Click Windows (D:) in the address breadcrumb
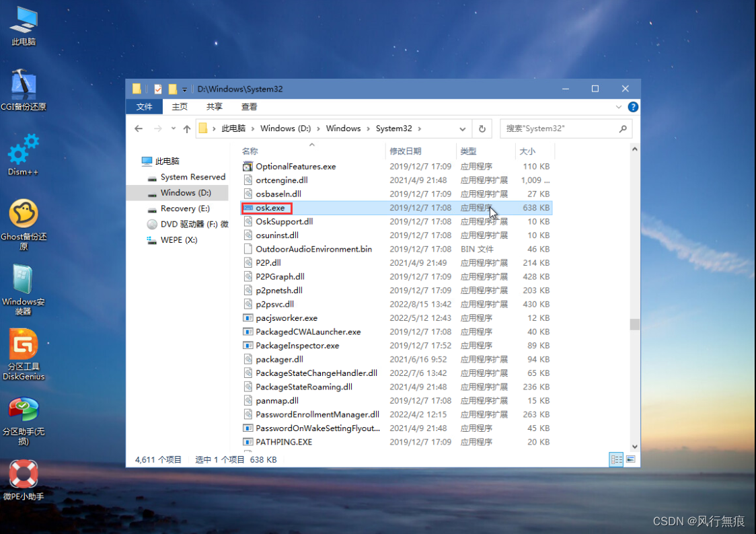The image size is (756, 534). 285,128
